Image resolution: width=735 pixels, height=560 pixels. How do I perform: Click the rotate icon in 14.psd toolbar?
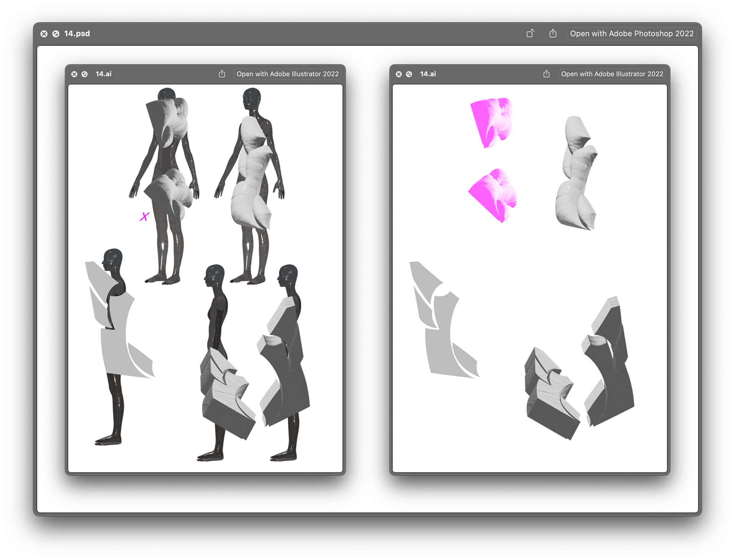click(530, 34)
